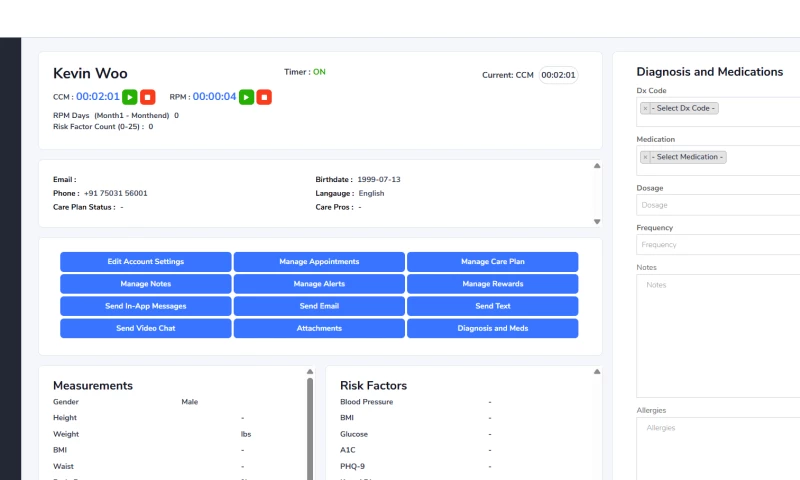This screenshot has width=800, height=480.
Task: Click the Current CCM time pill 00:02:01
Action: click(x=558, y=75)
